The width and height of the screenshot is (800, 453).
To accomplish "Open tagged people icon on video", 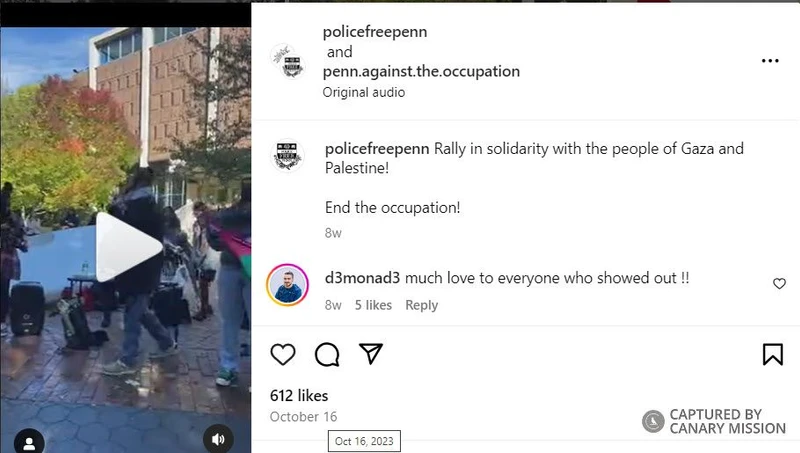I will click(x=29, y=442).
